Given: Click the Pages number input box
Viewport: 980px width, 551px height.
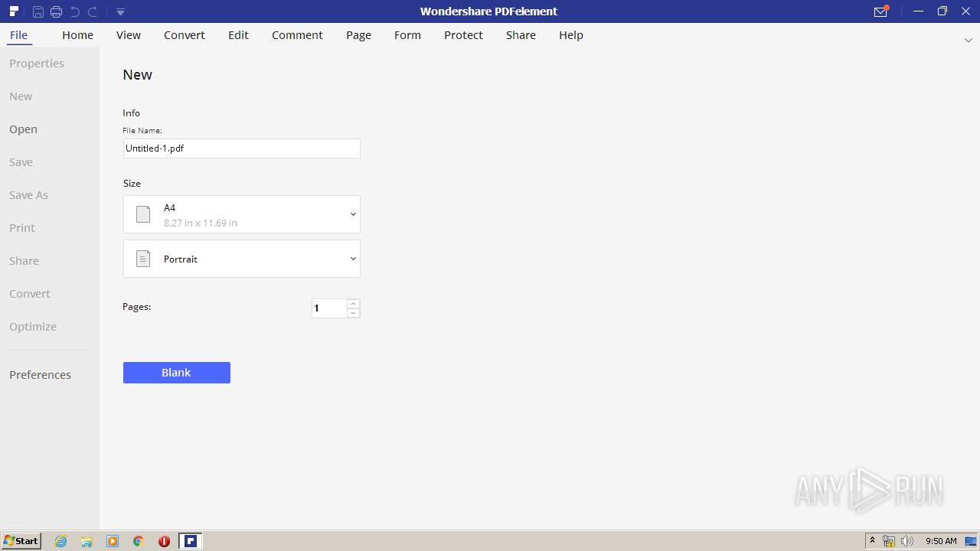Looking at the screenshot, I should pos(329,308).
